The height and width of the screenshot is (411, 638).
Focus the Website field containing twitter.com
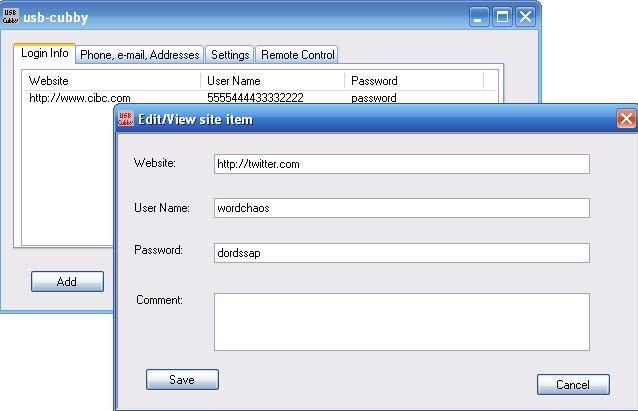point(401,164)
